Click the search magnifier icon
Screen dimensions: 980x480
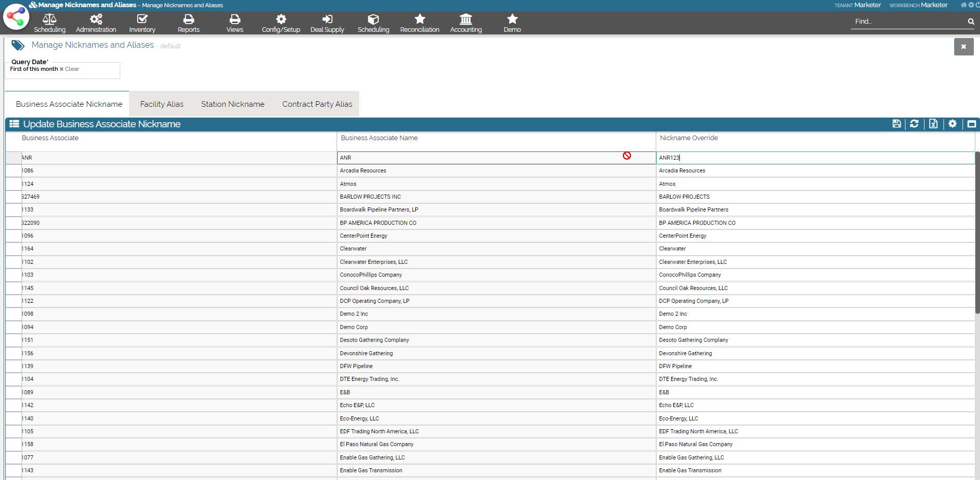(x=971, y=22)
